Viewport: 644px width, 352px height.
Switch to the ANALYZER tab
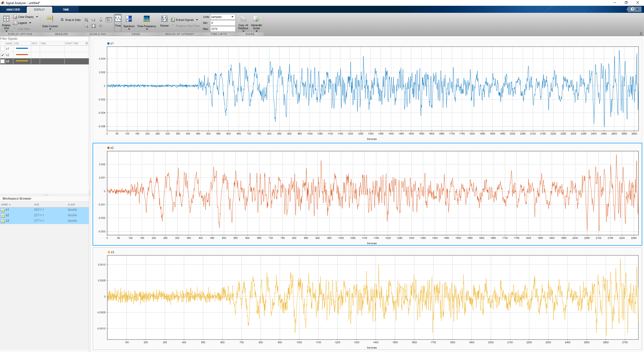tap(13, 10)
